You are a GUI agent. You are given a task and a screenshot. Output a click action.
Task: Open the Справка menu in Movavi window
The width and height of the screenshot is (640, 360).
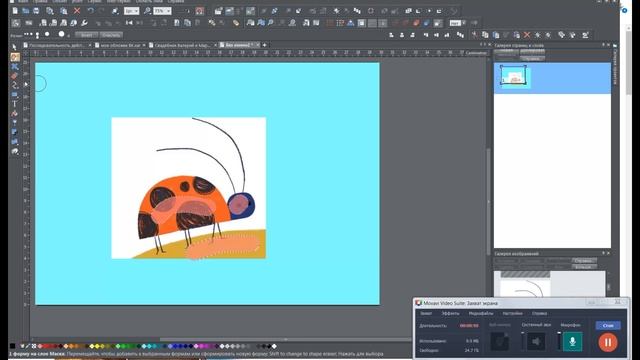pos(539,313)
